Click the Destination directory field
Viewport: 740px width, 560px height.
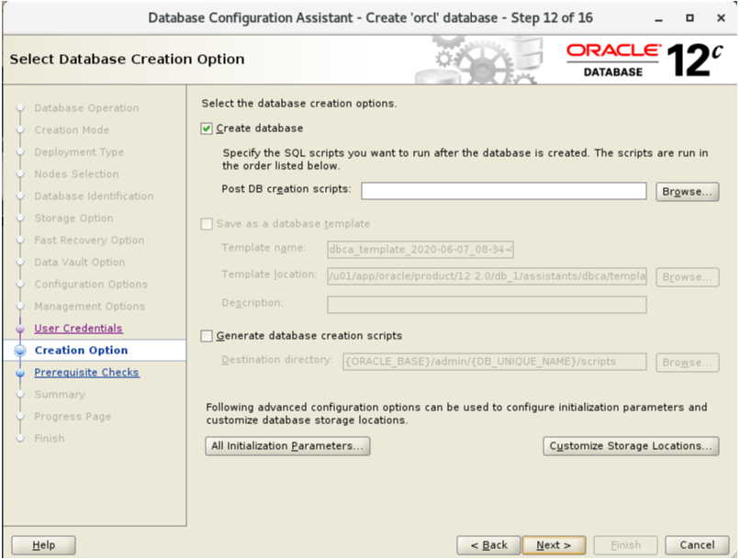pos(495,362)
